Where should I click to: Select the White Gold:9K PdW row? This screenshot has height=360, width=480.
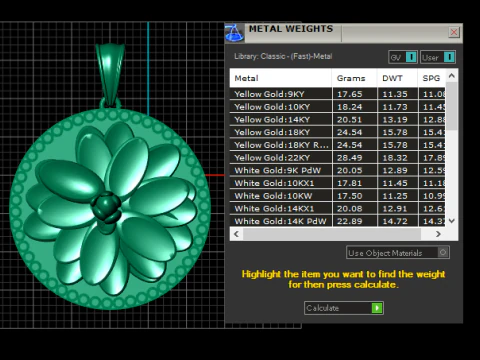point(338,170)
